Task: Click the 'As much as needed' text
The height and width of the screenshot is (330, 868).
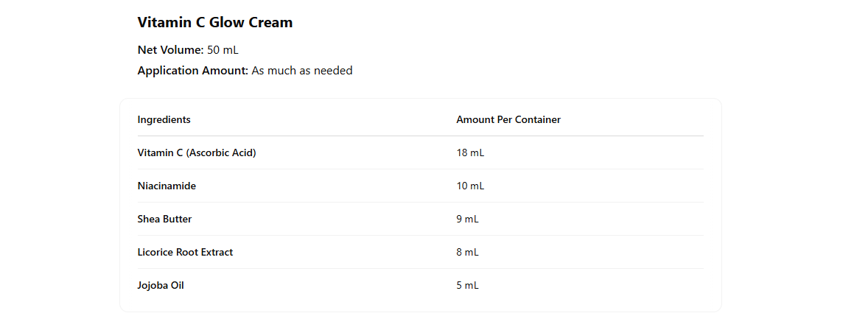Action: tap(302, 71)
